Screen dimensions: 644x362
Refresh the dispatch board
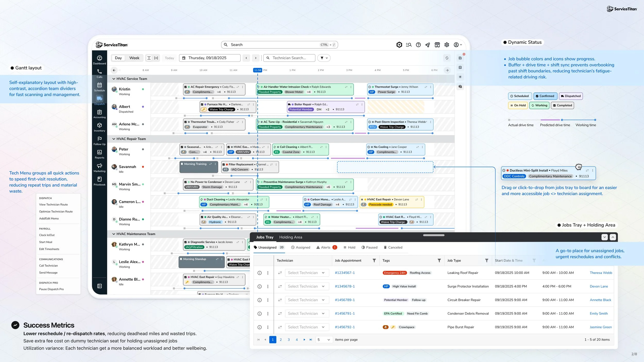point(447,58)
